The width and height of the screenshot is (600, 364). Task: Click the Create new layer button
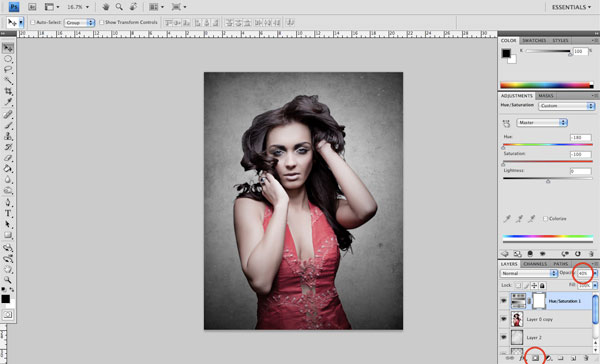573,358
